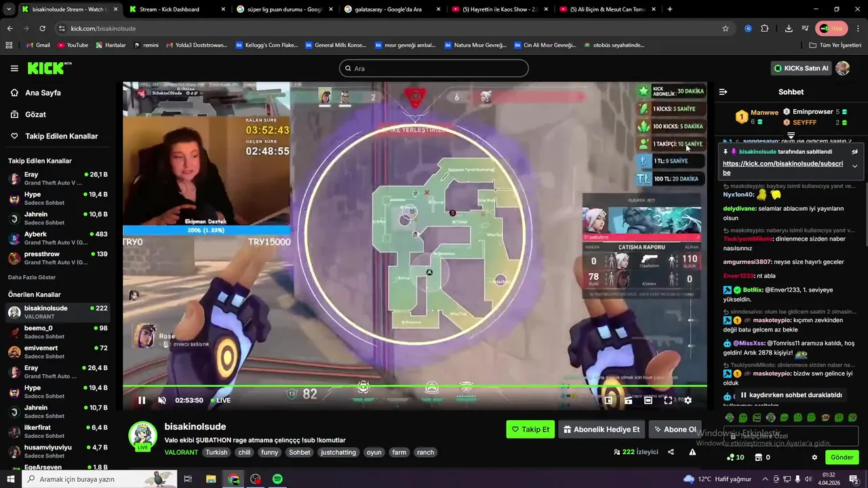Collapse the chat leaderboard handle

(791, 136)
